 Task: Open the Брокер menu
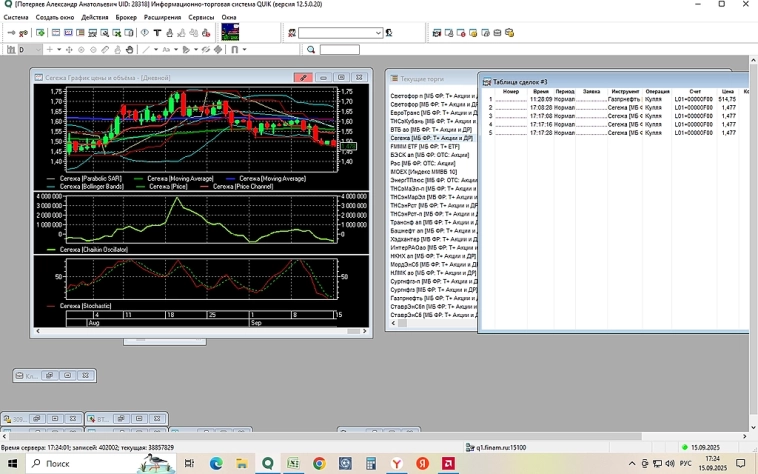tap(126, 17)
